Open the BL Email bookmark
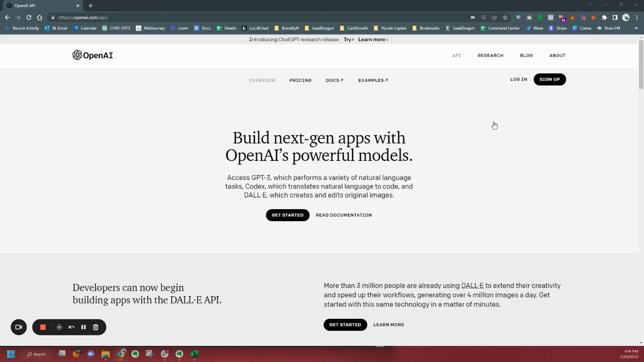The width and height of the screenshot is (644, 362). [56, 28]
